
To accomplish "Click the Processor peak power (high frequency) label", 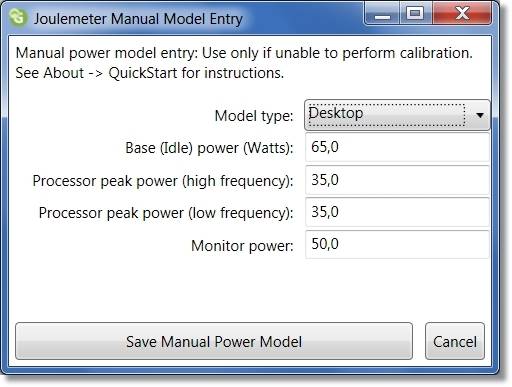I will tap(163, 181).
